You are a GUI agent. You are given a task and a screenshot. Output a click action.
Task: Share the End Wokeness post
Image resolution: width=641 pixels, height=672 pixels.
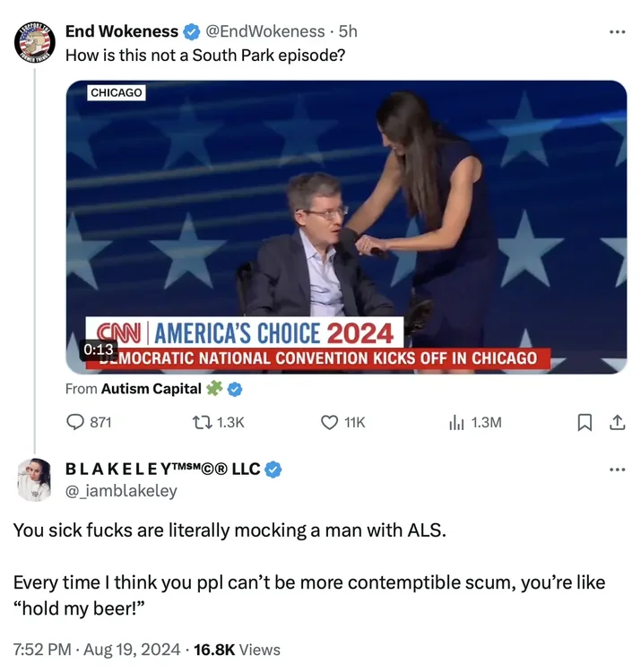click(x=617, y=422)
